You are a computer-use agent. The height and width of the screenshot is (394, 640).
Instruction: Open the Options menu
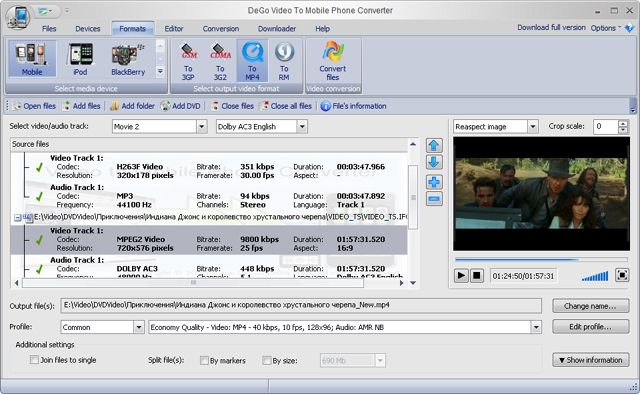click(x=606, y=28)
